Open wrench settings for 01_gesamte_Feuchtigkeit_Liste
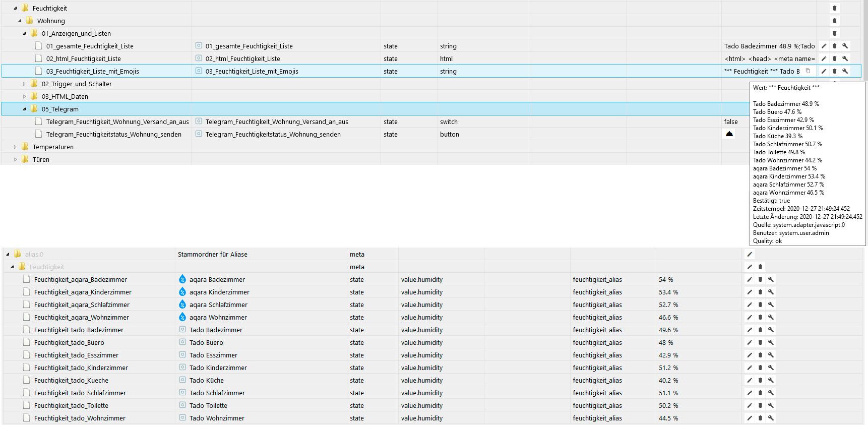The width and height of the screenshot is (868, 425). pos(845,46)
